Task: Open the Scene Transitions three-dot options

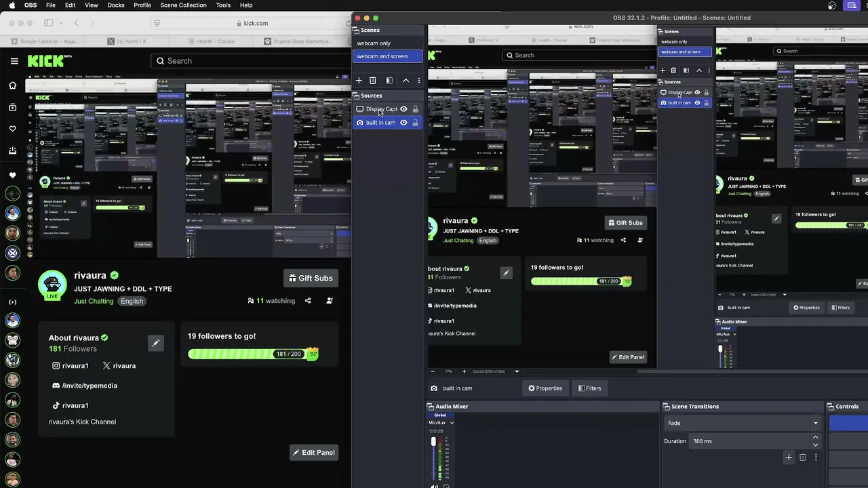Action: (x=816, y=457)
